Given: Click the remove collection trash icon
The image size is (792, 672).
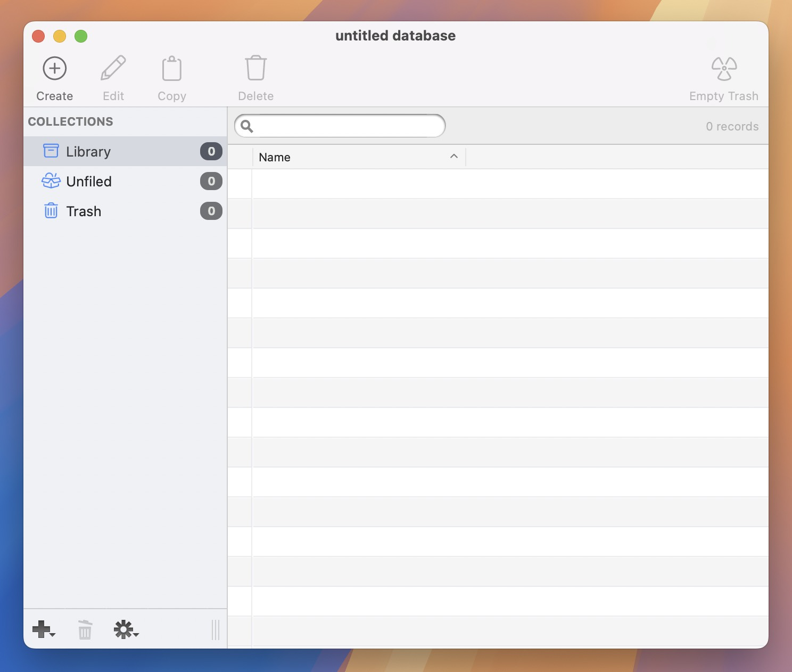Looking at the screenshot, I should (x=85, y=629).
